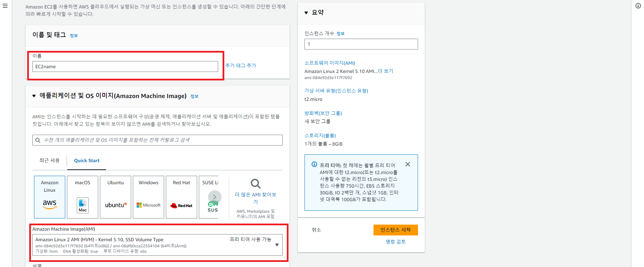Click the t2.micro instance type text
The image size is (644, 267).
313,99
